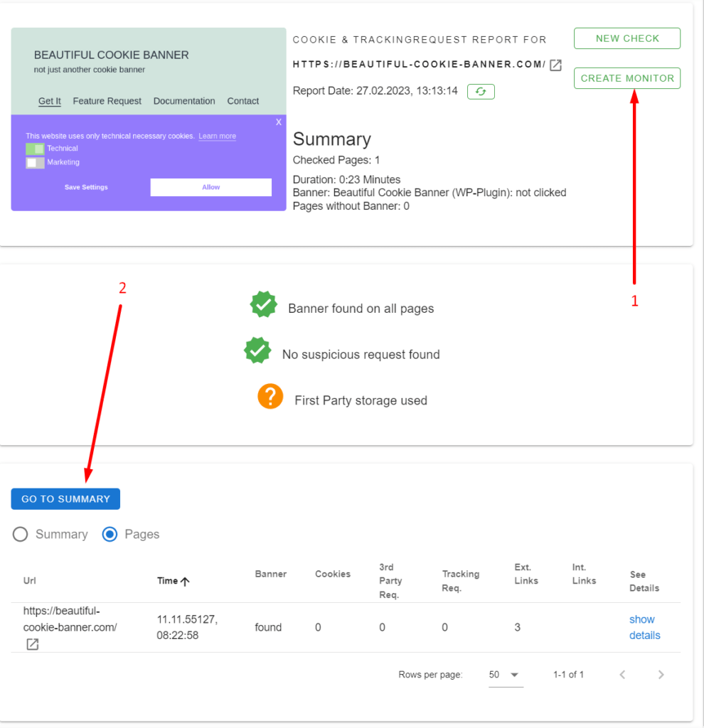Click Save Settings in cookie banner
Image resolution: width=704 pixels, height=728 pixels.
[x=86, y=187]
